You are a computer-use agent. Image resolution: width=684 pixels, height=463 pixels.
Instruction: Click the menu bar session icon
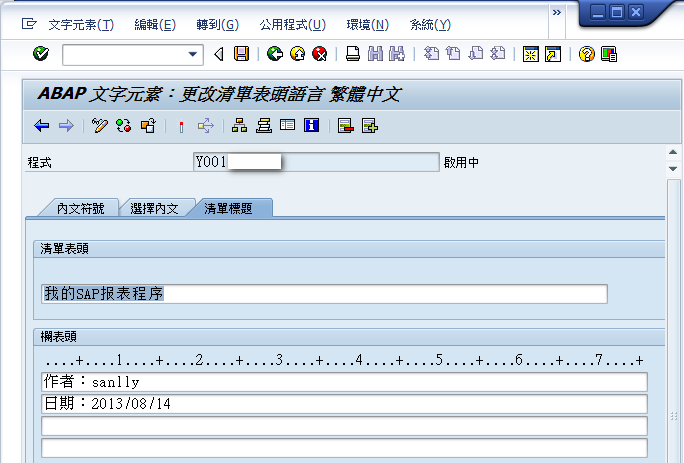click(29, 24)
